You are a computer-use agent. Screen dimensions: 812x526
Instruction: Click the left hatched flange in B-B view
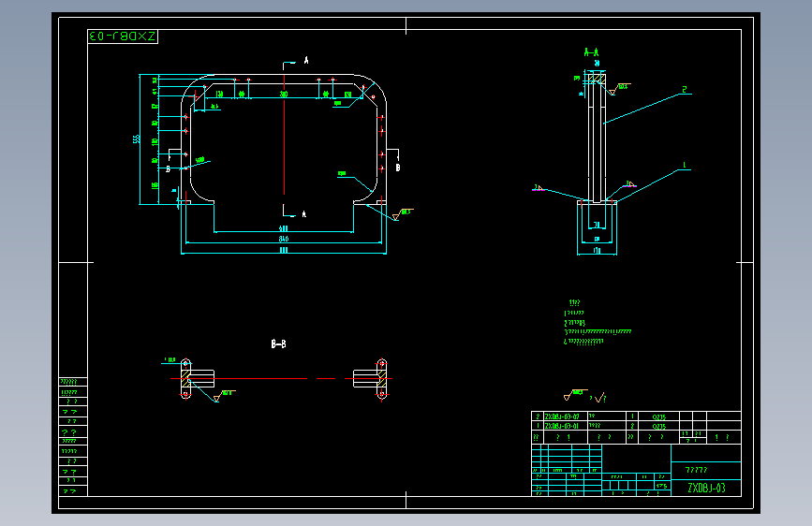(x=185, y=379)
